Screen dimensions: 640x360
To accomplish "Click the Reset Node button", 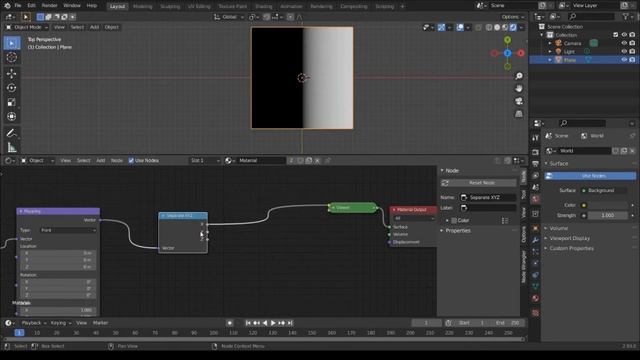I will click(478, 183).
